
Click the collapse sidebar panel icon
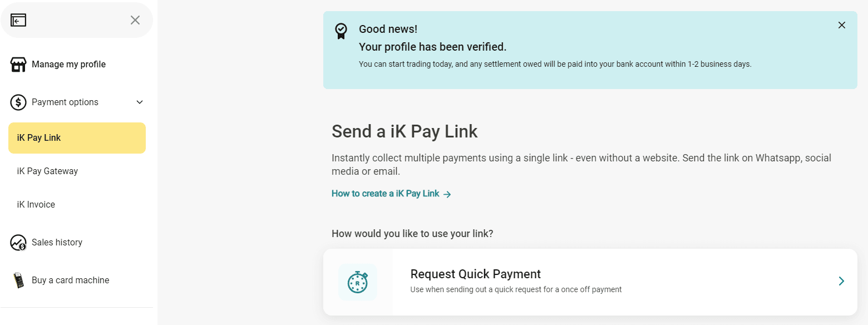[18, 21]
